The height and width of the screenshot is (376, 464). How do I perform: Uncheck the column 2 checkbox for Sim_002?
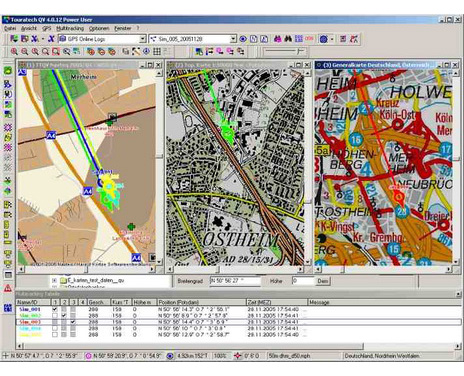click(x=64, y=316)
